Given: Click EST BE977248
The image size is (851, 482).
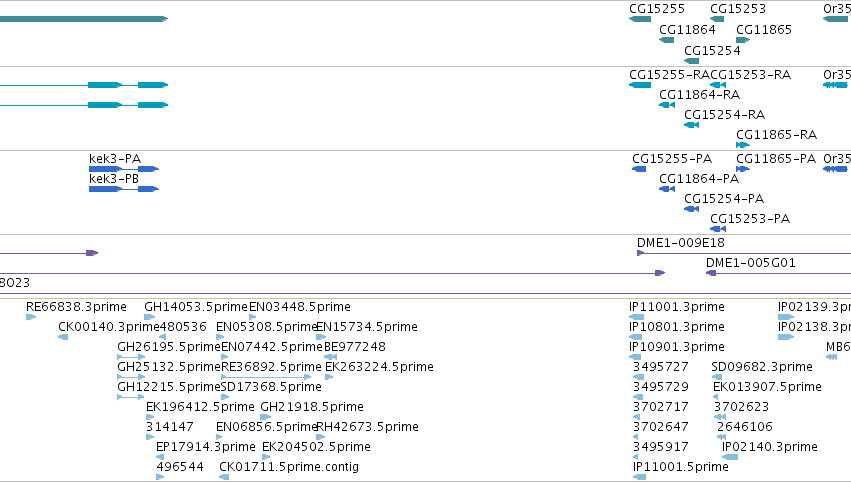Looking at the screenshot, I should click(x=355, y=347).
